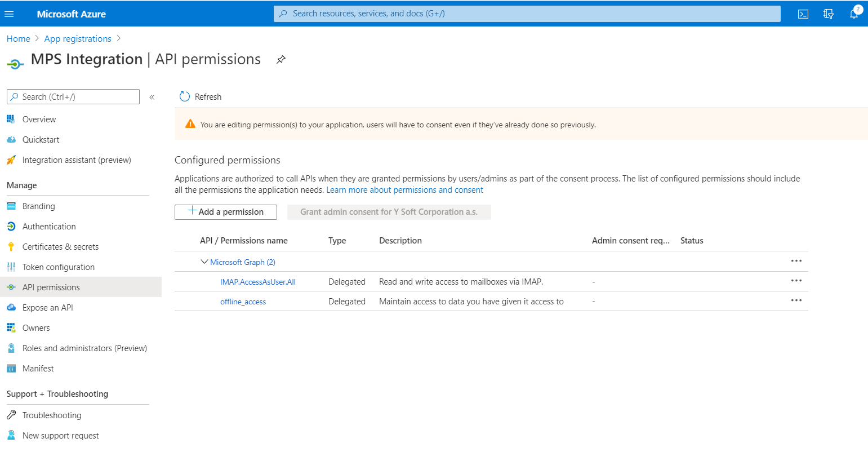The image size is (868, 456).
Task: Open more options for offline_access row
Action: tap(796, 300)
